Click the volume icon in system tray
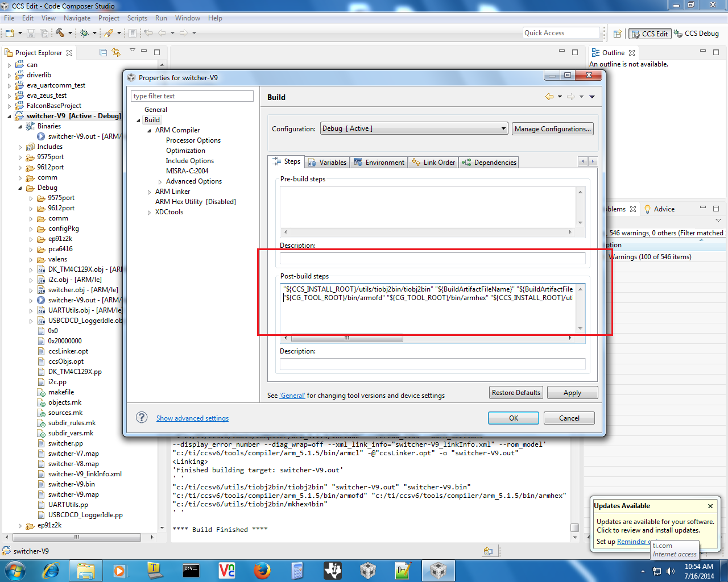The image size is (728, 582). (x=671, y=571)
